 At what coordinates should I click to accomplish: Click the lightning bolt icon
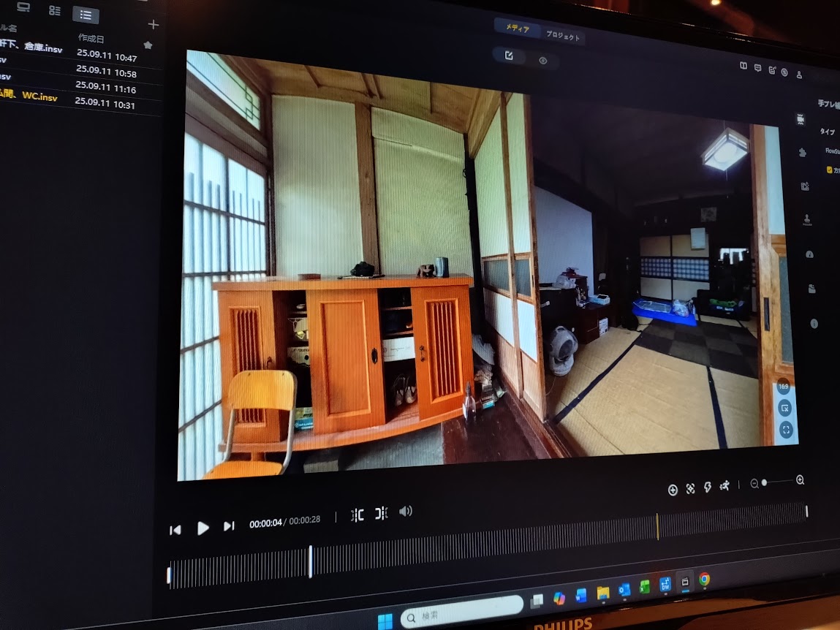[x=707, y=487]
